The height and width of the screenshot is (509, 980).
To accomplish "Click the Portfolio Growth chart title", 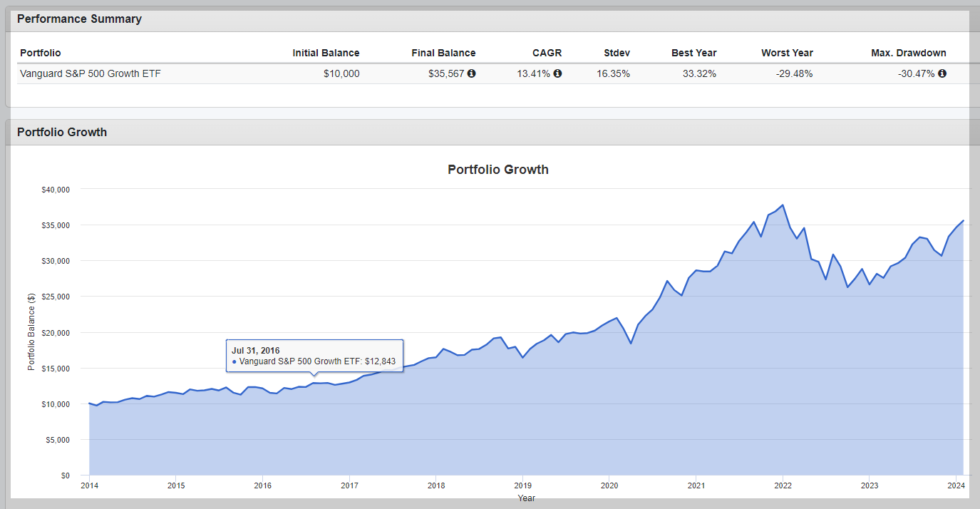I will 498,170.
